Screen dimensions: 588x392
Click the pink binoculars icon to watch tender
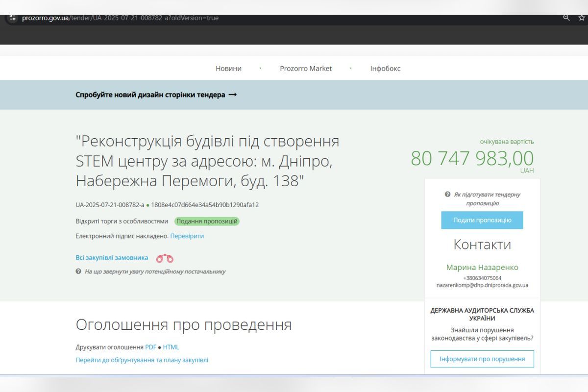pos(165,257)
